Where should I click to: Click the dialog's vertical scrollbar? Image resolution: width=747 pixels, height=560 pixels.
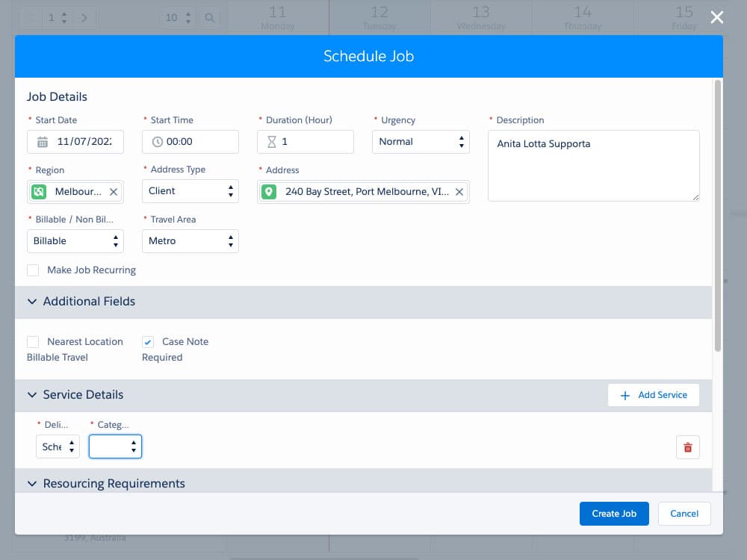click(717, 217)
